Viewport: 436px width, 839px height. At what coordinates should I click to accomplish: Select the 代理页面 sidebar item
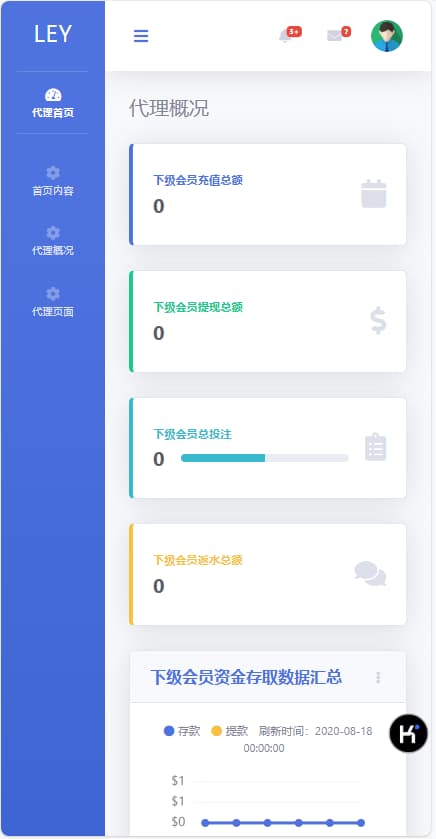52,302
